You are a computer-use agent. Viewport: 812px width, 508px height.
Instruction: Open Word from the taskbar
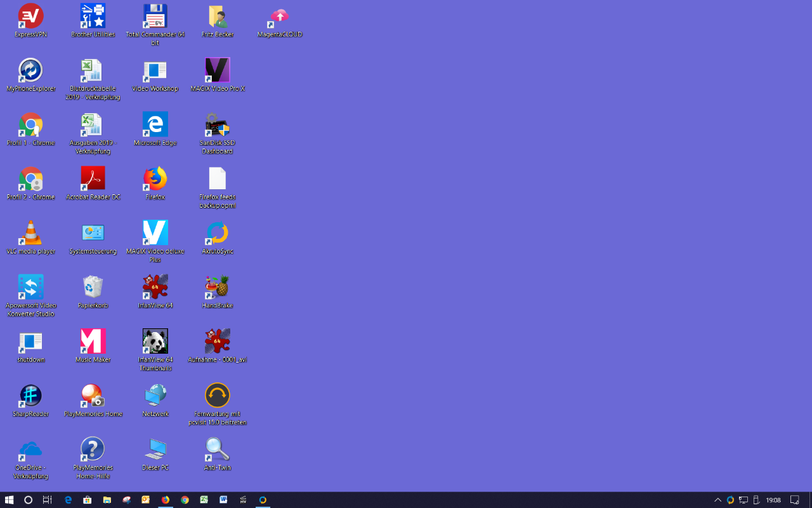223,500
